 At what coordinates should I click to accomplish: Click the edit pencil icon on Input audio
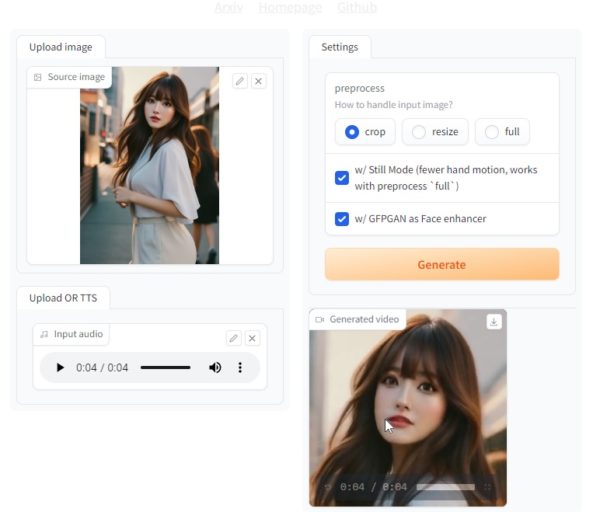click(233, 339)
